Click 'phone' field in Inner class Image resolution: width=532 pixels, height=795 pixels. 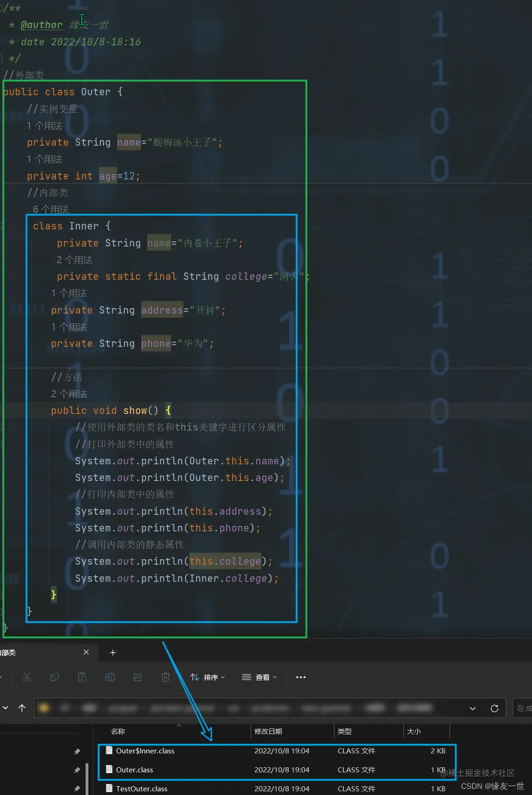(x=156, y=344)
